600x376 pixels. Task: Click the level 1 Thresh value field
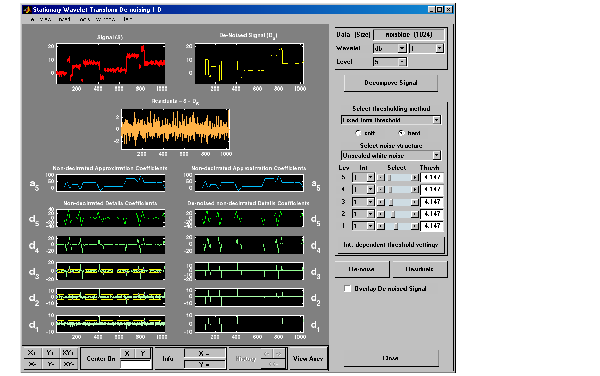[x=432, y=226]
